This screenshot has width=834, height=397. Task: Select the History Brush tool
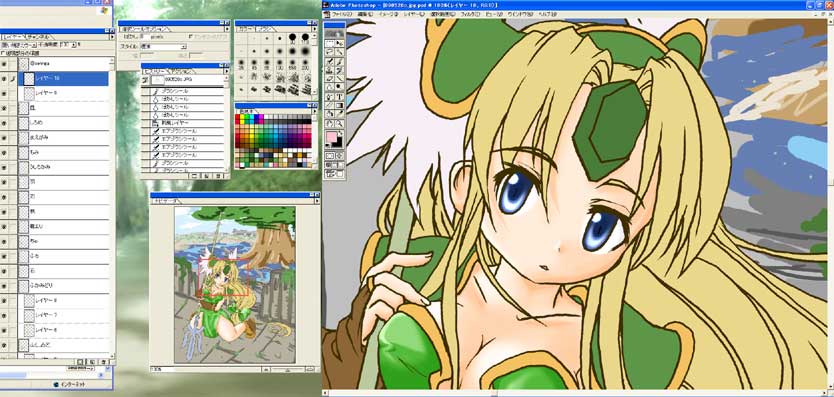(340, 70)
